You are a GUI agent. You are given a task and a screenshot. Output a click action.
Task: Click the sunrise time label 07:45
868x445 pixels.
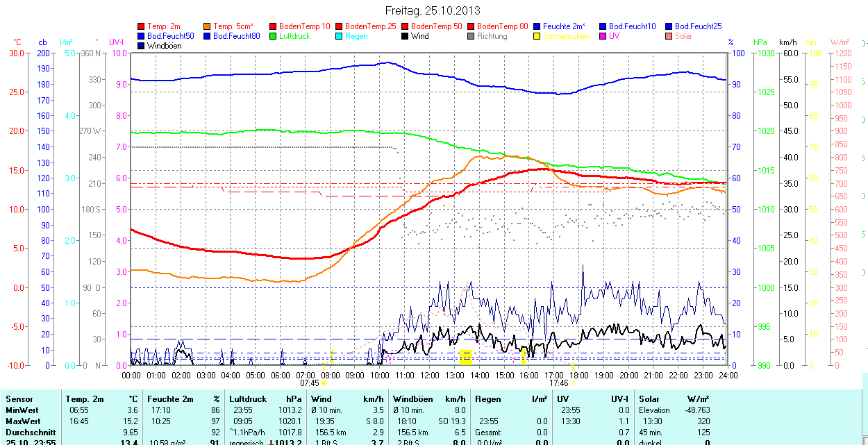[310, 383]
